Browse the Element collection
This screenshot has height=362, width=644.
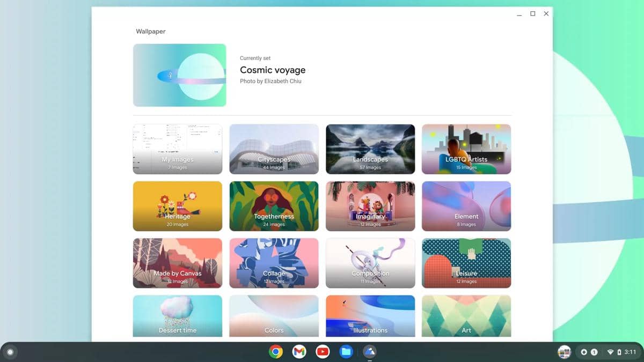[466, 206]
